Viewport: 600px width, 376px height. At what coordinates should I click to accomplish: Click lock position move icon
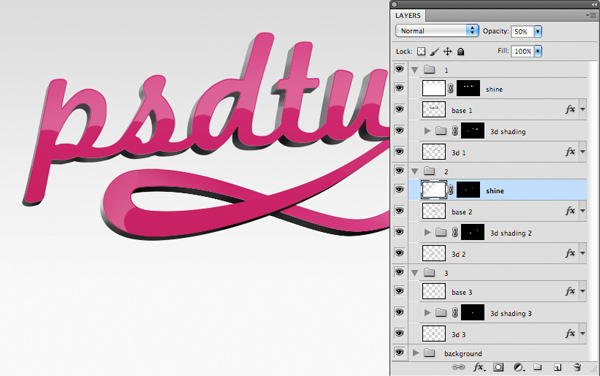pyautogui.click(x=447, y=51)
